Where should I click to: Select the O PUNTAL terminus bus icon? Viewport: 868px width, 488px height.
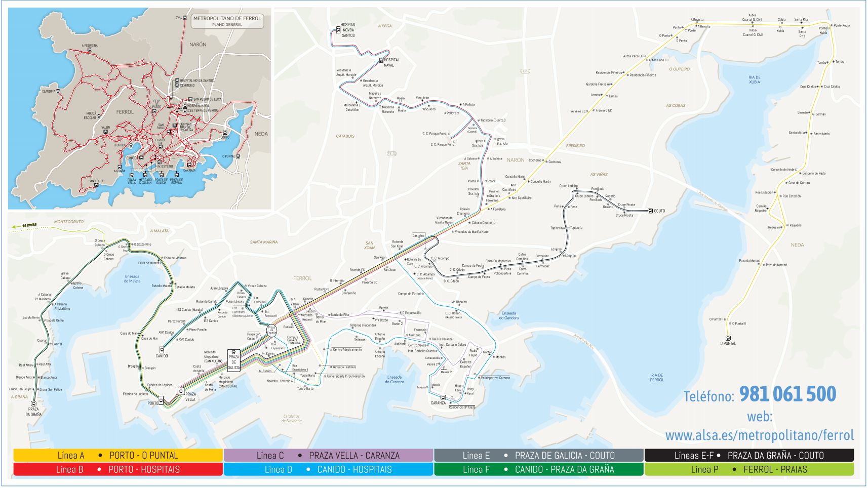click(729, 338)
